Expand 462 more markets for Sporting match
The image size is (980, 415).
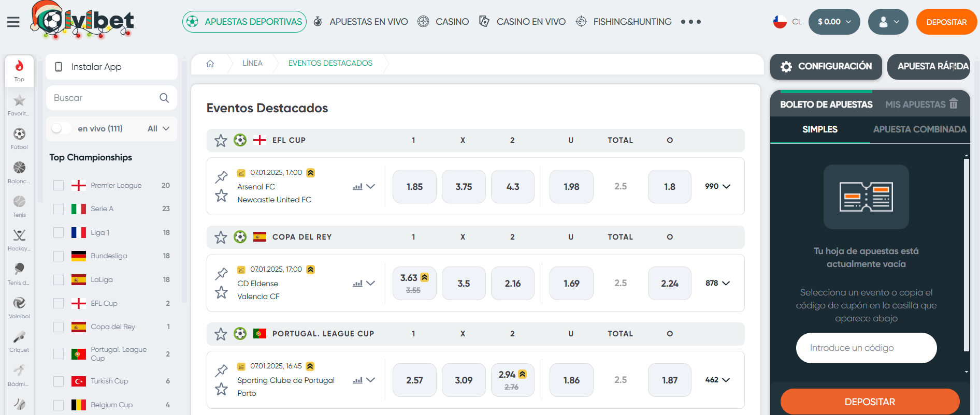(717, 380)
